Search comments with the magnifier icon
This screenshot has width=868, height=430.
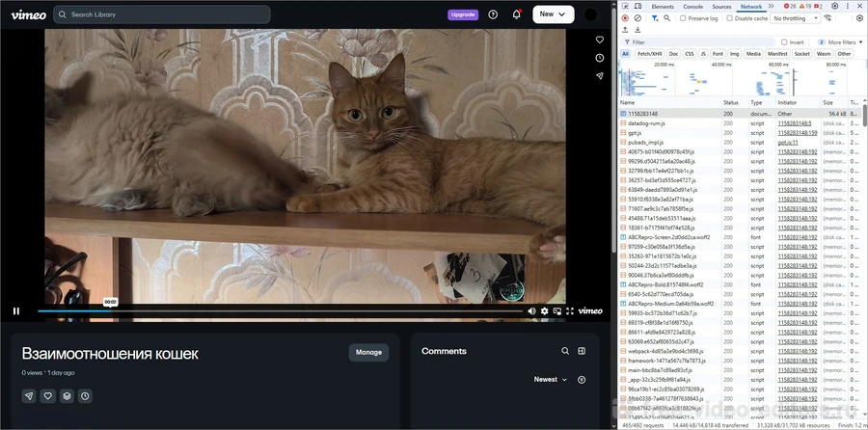(x=564, y=351)
